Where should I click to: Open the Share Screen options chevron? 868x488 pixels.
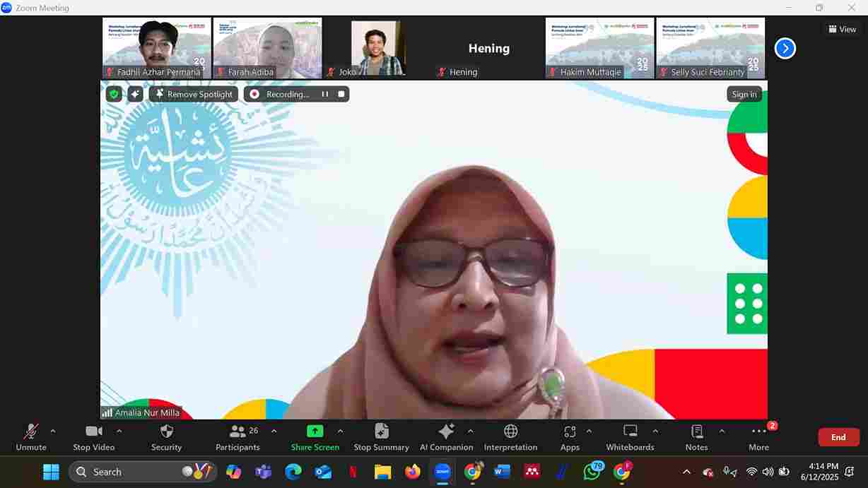click(340, 432)
